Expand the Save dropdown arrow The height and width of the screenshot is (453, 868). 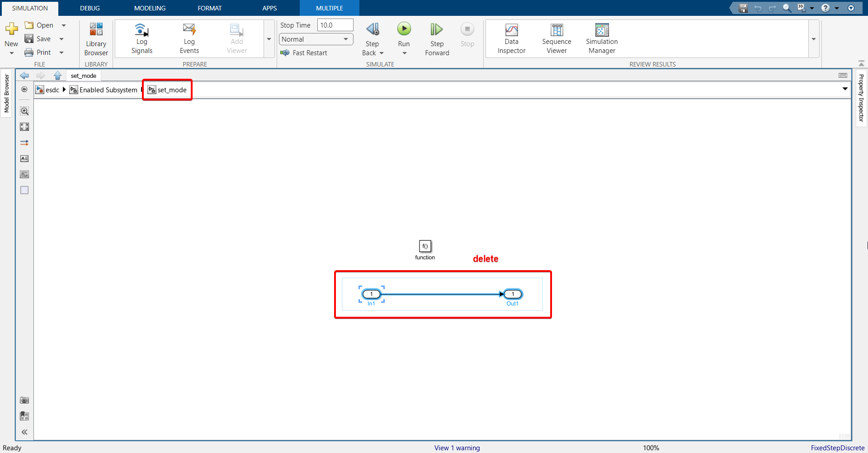pyautogui.click(x=61, y=39)
